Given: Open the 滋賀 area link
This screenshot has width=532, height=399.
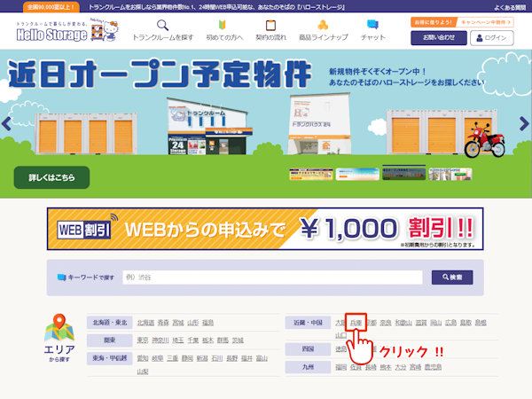Looking at the screenshot, I should [x=421, y=323].
